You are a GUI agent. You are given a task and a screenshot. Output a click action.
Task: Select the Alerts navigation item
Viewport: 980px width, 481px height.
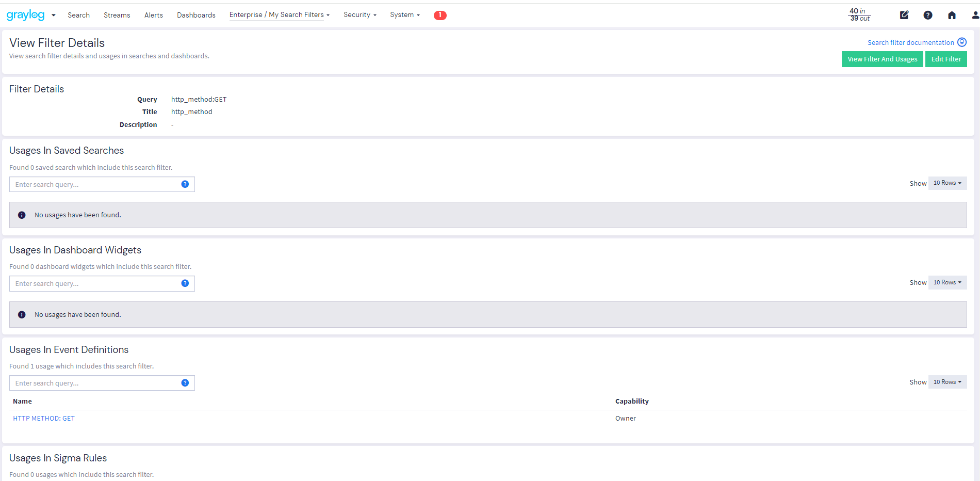pyautogui.click(x=153, y=15)
